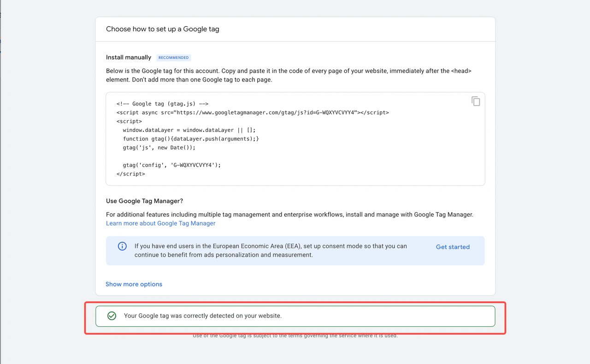The height and width of the screenshot is (364, 590).
Task: Click the gtag('js', new Date()) line
Action: pyautogui.click(x=159, y=147)
